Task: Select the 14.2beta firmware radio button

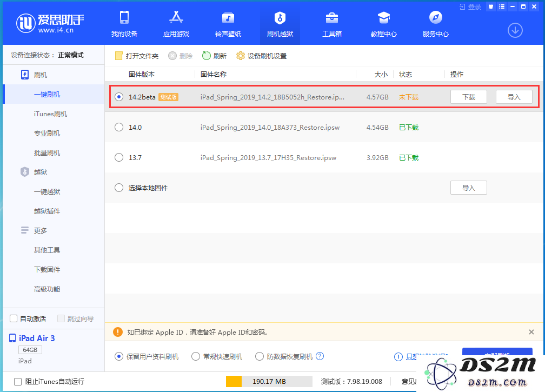Action: tap(119, 97)
